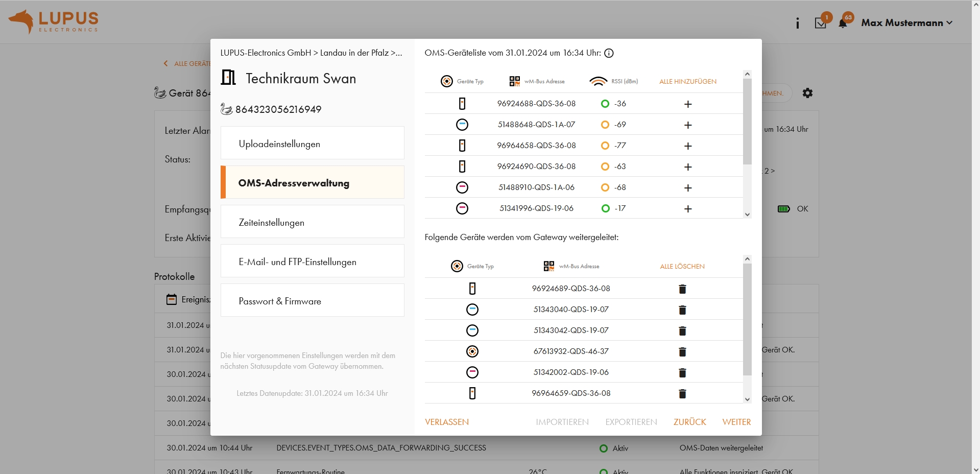Go back via ALLE GERÄTE link
Screen dimensions: 980x474
pyautogui.click(x=187, y=64)
